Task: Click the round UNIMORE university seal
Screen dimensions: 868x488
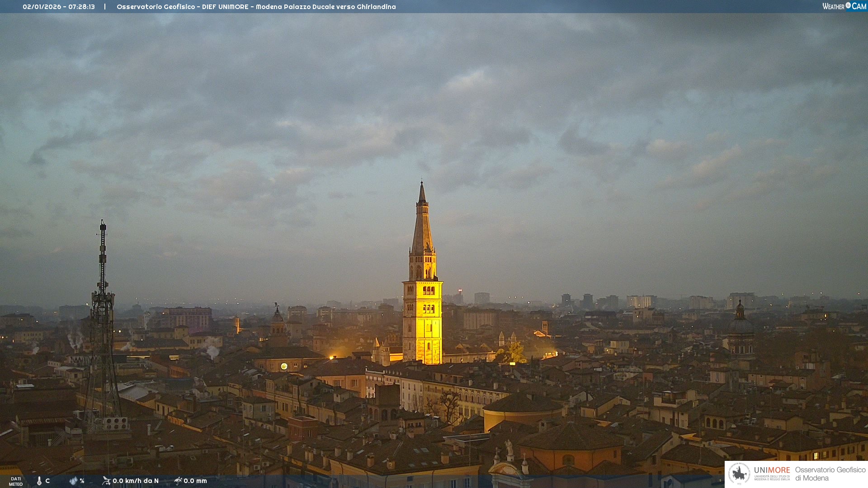Action: [739, 474]
